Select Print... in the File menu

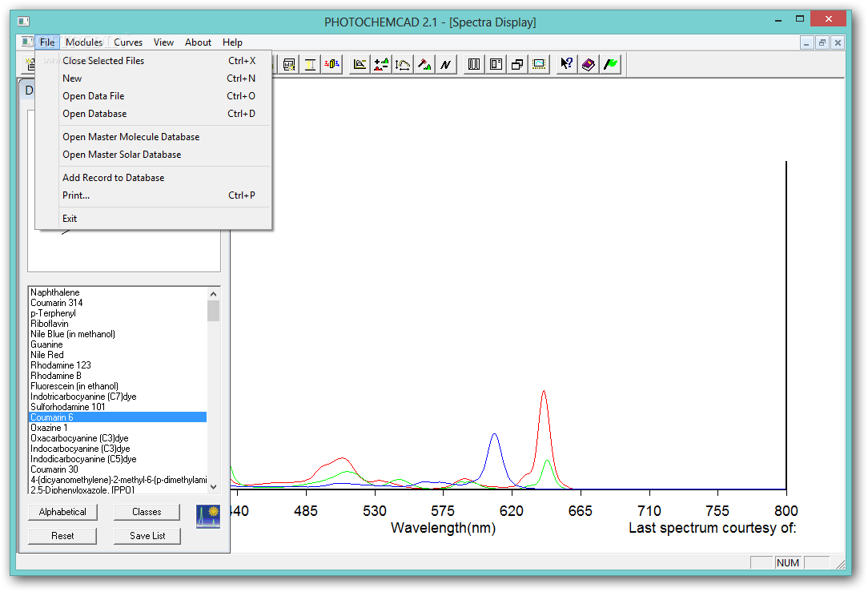click(x=153, y=196)
